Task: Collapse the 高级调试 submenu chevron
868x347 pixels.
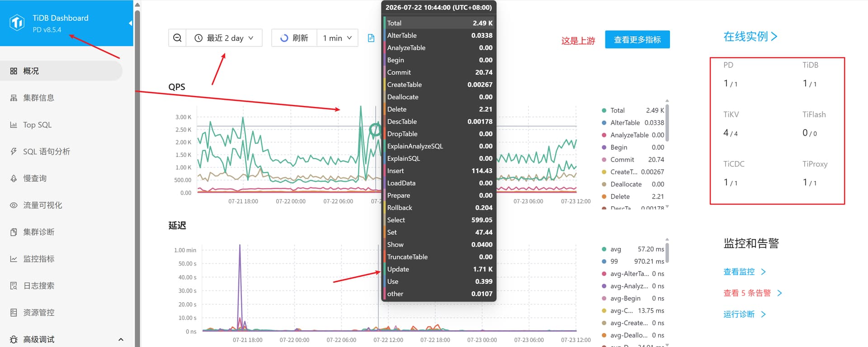Action: pos(121,339)
